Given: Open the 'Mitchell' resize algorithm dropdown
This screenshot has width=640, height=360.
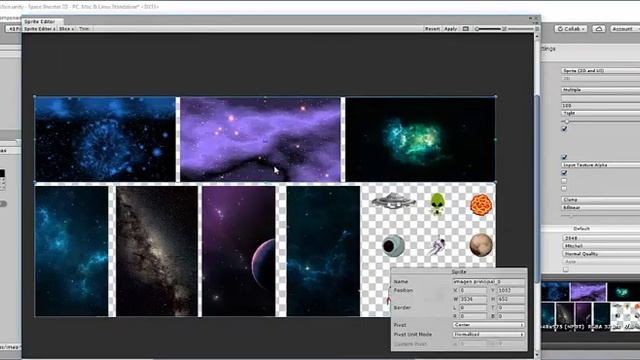Looking at the screenshot, I should [600, 246].
